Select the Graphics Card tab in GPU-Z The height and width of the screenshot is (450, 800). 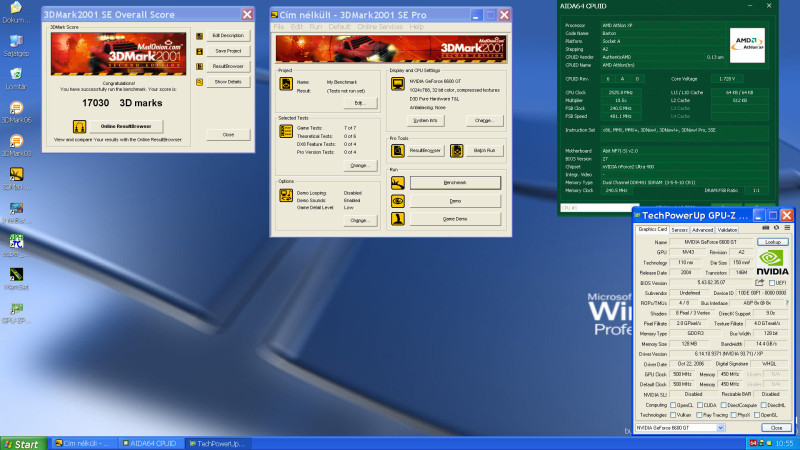click(653, 230)
